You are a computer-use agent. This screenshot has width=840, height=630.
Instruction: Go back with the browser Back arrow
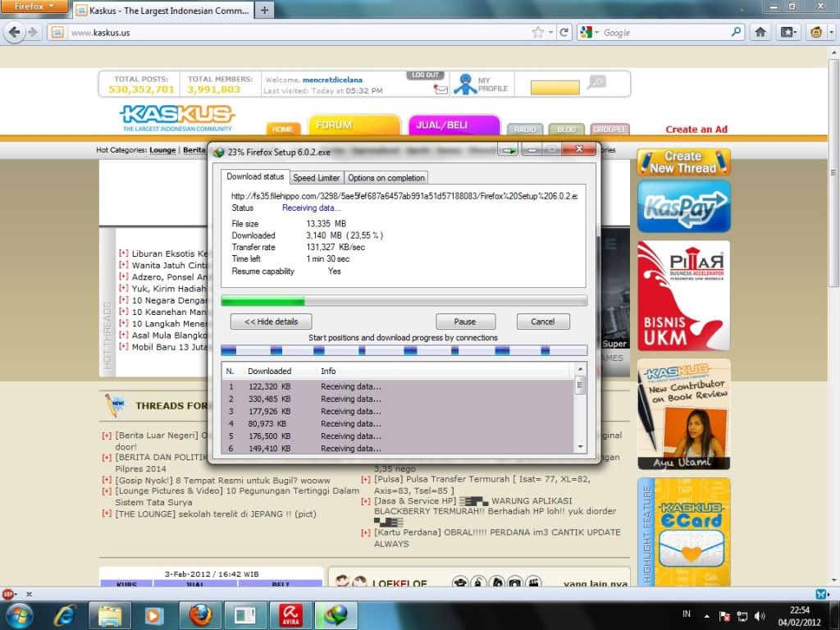coord(14,32)
